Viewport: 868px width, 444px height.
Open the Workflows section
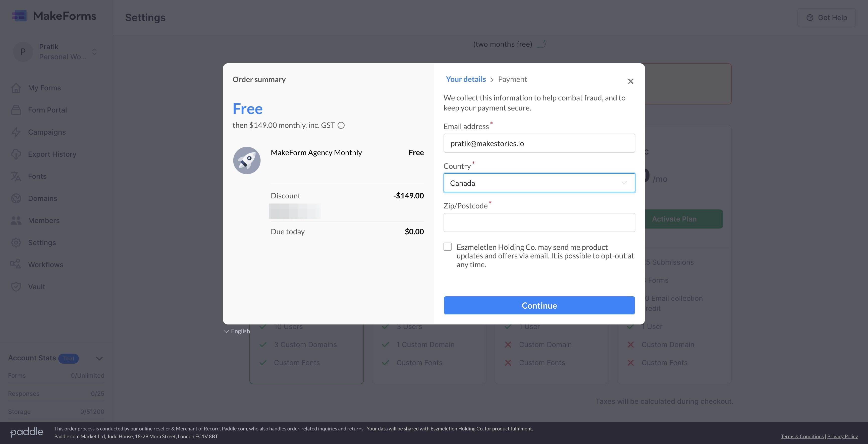(45, 264)
